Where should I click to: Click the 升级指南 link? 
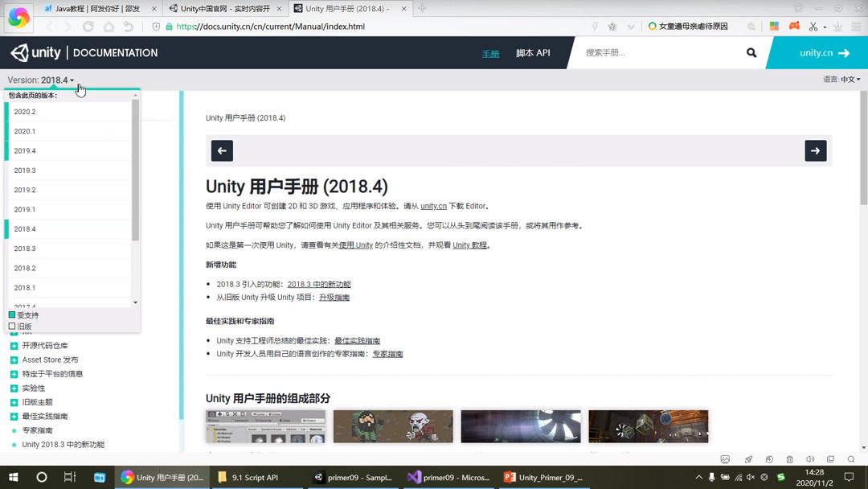pyautogui.click(x=334, y=297)
